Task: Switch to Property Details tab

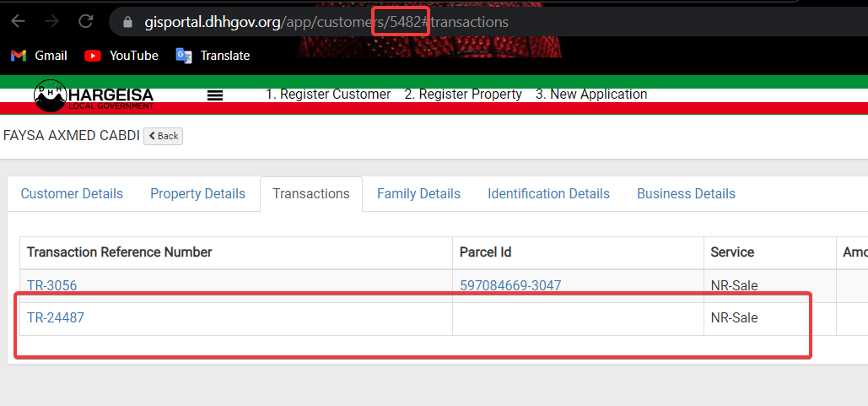Action: click(197, 194)
